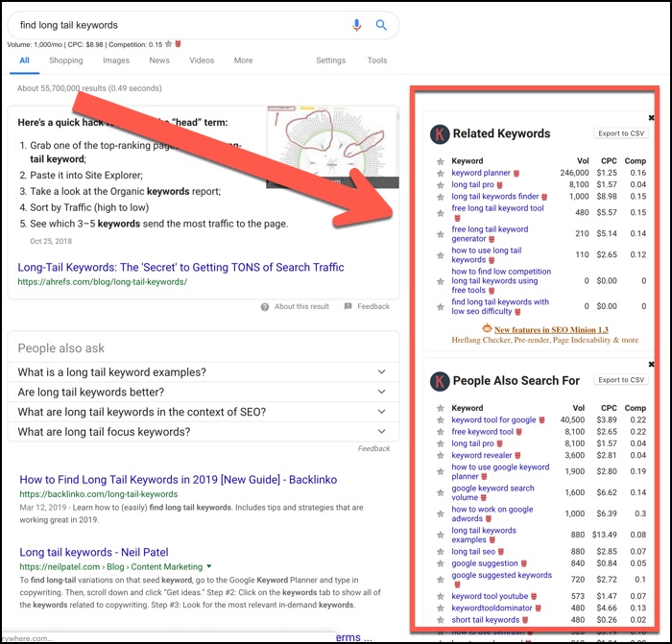The width and height of the screenshot is (672, 644).
Task: Click the red icon after keyword tool youtube
Action: (534, 596)
